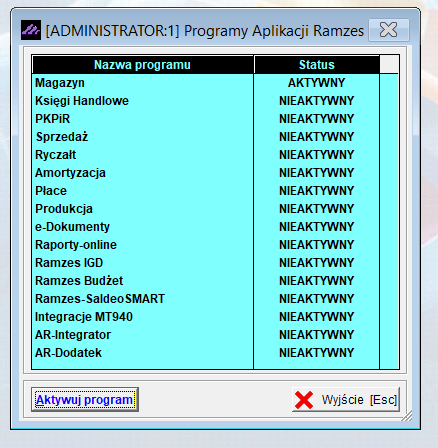
Task: Click the red X icon on Wyjście button
Action: tap(304, 400)
